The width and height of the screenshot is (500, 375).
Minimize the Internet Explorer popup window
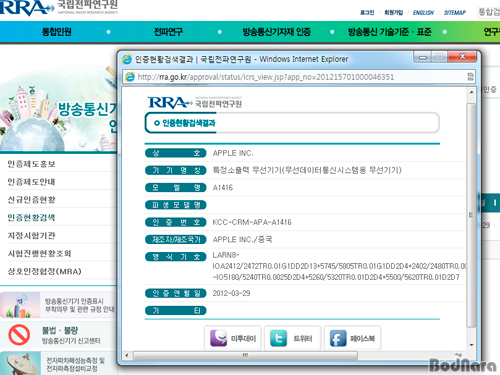tap(423, 57)
